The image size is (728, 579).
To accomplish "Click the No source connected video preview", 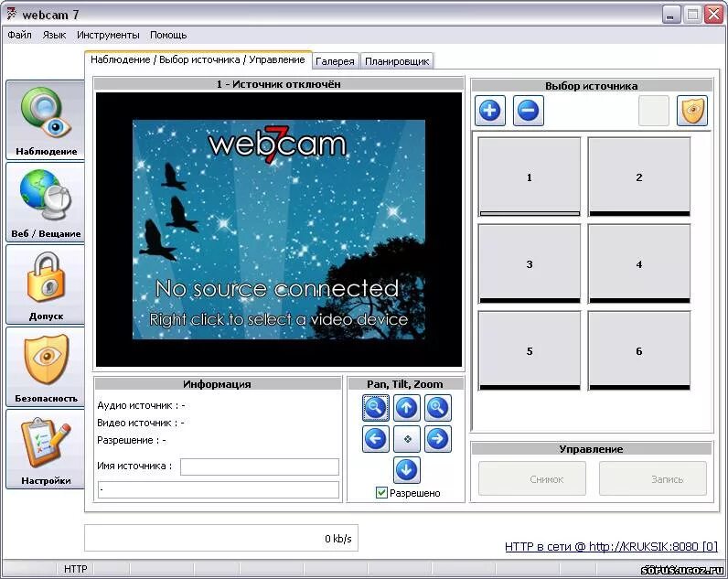I will 279,230.
